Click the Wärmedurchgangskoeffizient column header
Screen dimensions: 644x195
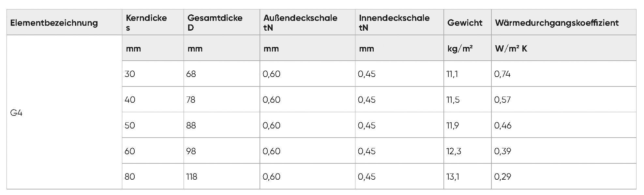557,23
